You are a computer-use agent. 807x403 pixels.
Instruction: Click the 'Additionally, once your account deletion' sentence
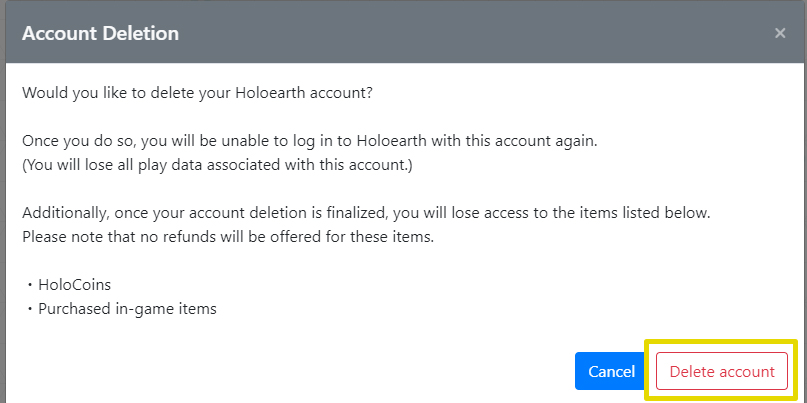pyautogui.click(x=366, y=213)
